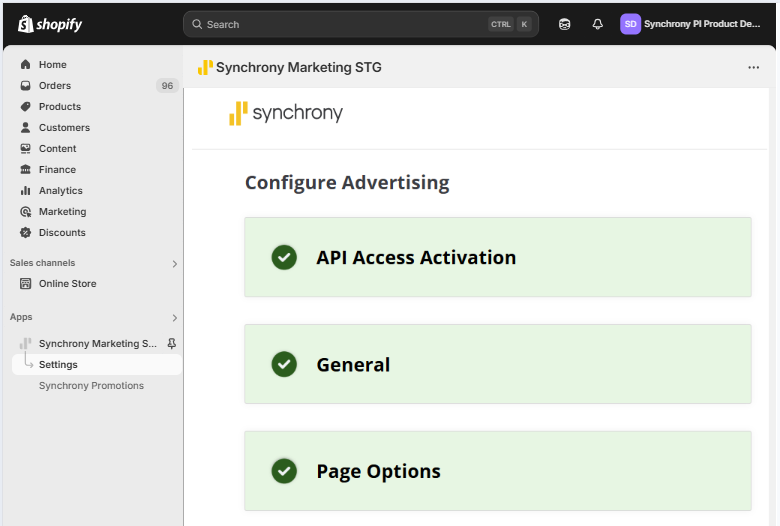Image resolution: width=780 pixels, height=526 pixels.
Task: Click the Page Options checkmark
Action: pyautogui.click(x=284, y=471)
